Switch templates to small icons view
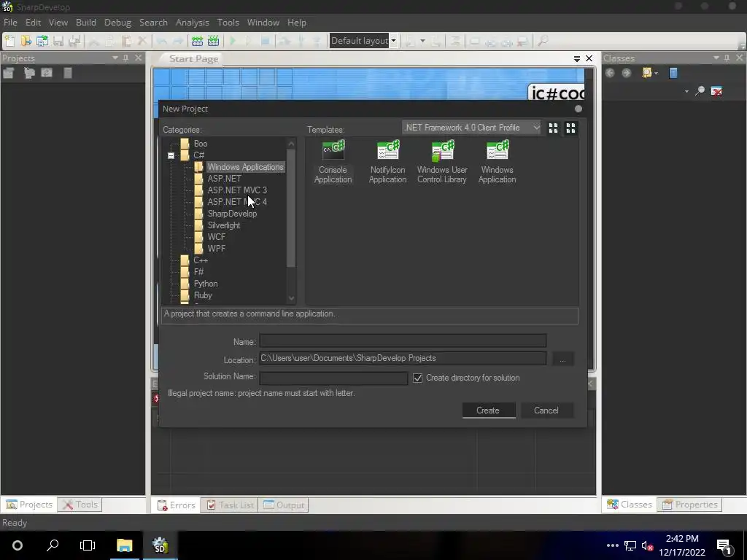The height and width of the screenshot is (560, 747). point(553,128)
